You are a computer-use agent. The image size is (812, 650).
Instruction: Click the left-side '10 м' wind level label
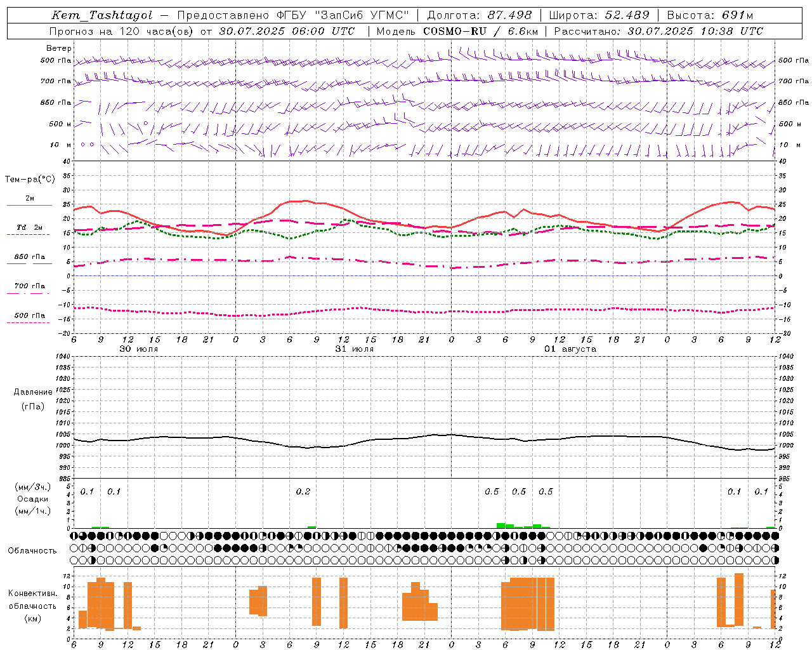pyautogui.click(x=61, y=145)
